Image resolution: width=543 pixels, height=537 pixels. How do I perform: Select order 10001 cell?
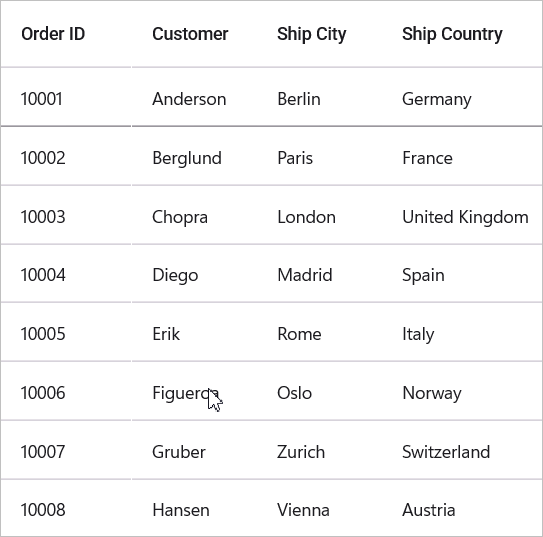66,97
